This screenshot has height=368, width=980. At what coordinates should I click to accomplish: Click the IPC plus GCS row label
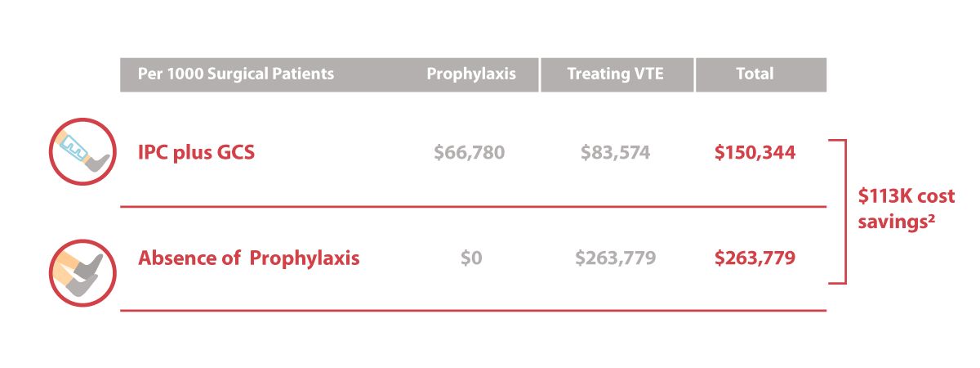click(197, 152)
